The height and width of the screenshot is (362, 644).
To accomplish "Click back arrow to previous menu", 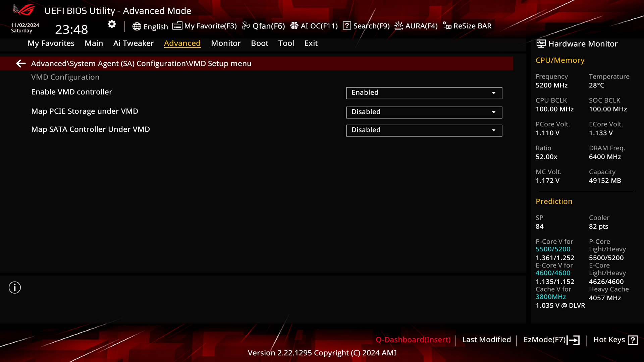I will pyautogui.click(x=20, y=63).
